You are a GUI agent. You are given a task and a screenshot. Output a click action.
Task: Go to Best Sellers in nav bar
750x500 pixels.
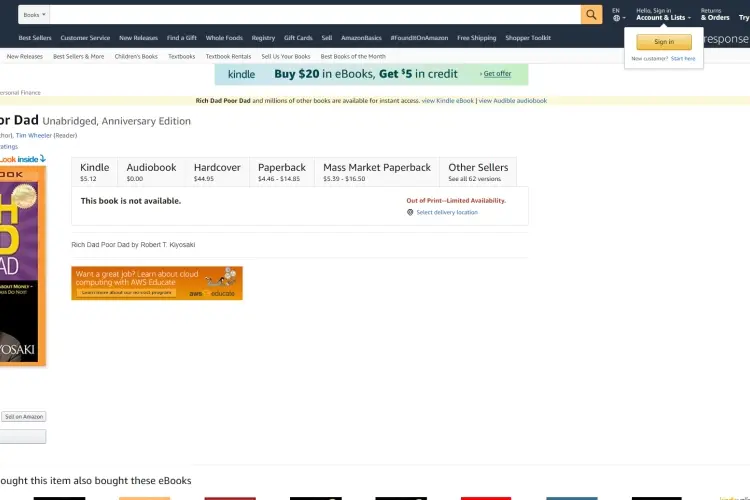tap(35, 38)
